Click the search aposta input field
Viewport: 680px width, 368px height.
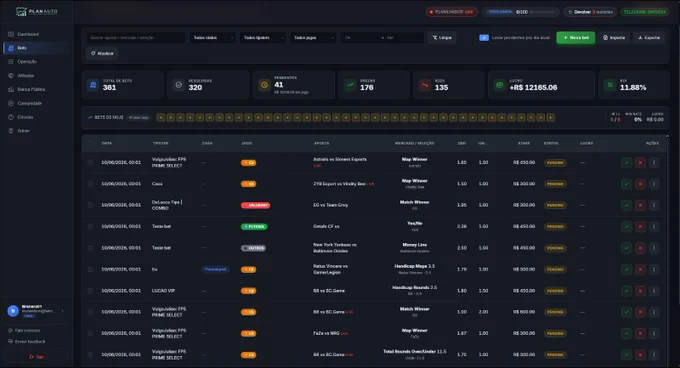pyautogui.click(x=136, y=38)
